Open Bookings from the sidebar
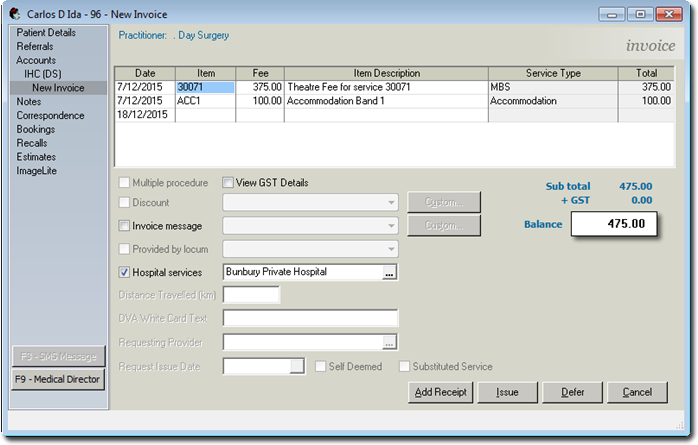 click(x=36, y=130)
